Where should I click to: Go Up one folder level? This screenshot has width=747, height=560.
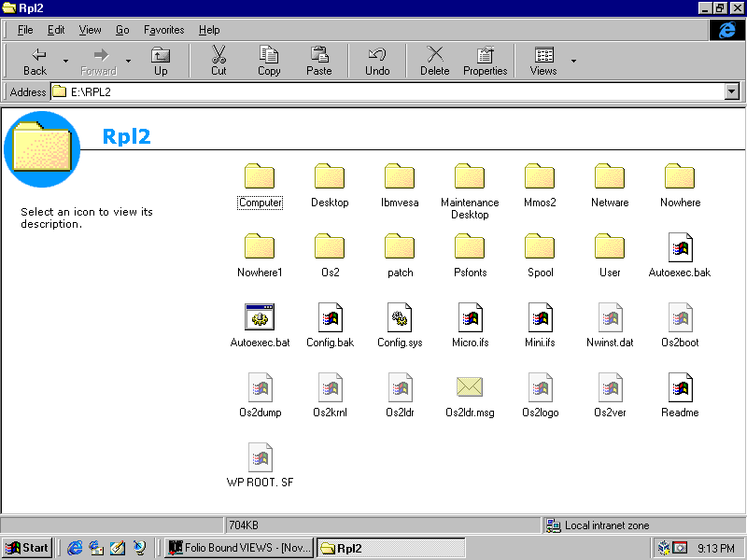point(161,61)
